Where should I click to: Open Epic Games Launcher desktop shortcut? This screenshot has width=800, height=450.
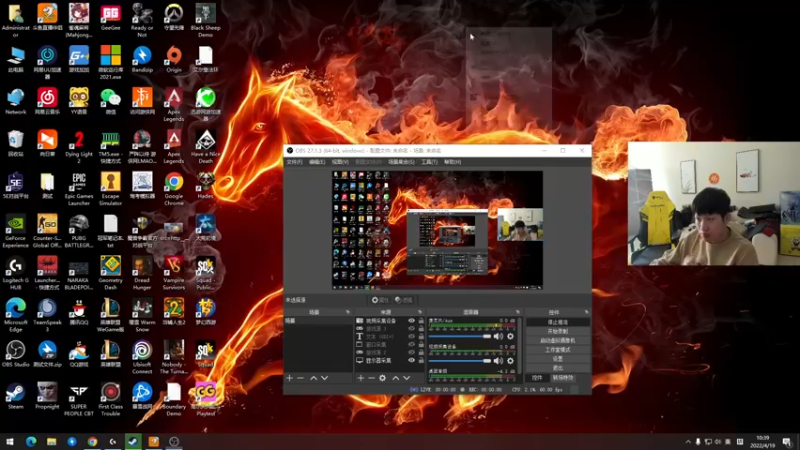click(79, 189)
